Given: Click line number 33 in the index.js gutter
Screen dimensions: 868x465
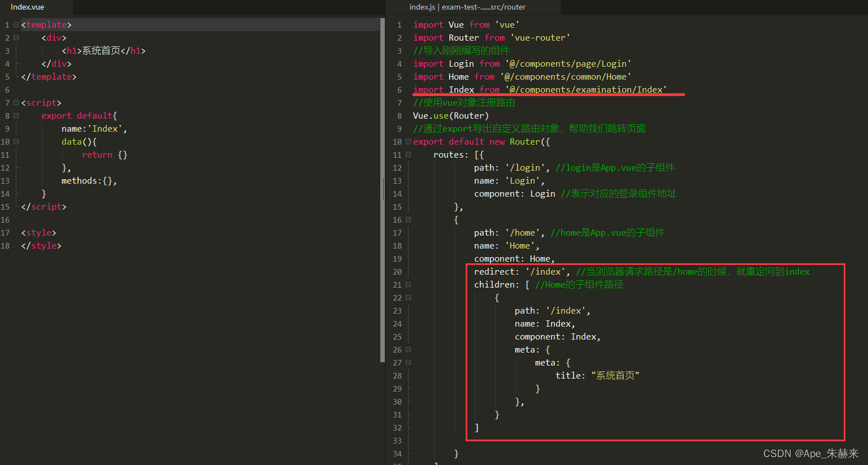Looking at the screenshot, I should (397, 441).
